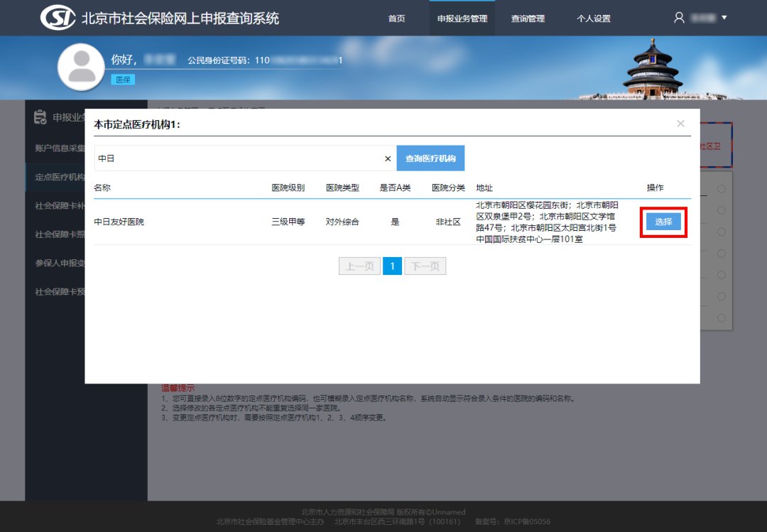Click page number 1 in pagination
The width and height of the screenshot is (767, 532).
392,266
